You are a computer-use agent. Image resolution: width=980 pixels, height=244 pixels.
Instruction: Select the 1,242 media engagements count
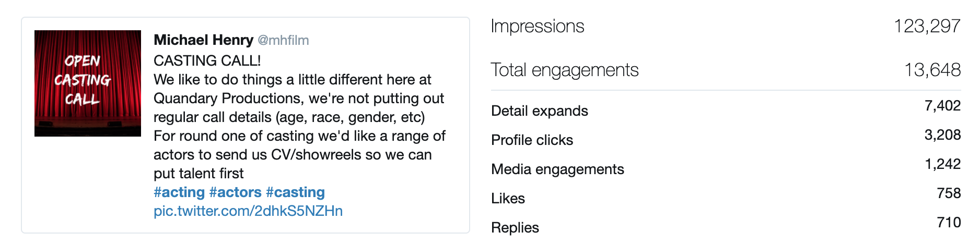click(943, 164)
